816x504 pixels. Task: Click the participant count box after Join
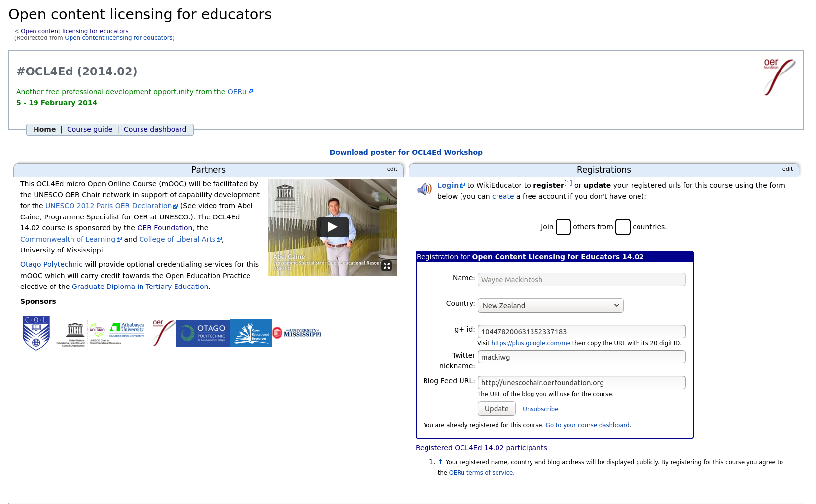pos(563,227)
